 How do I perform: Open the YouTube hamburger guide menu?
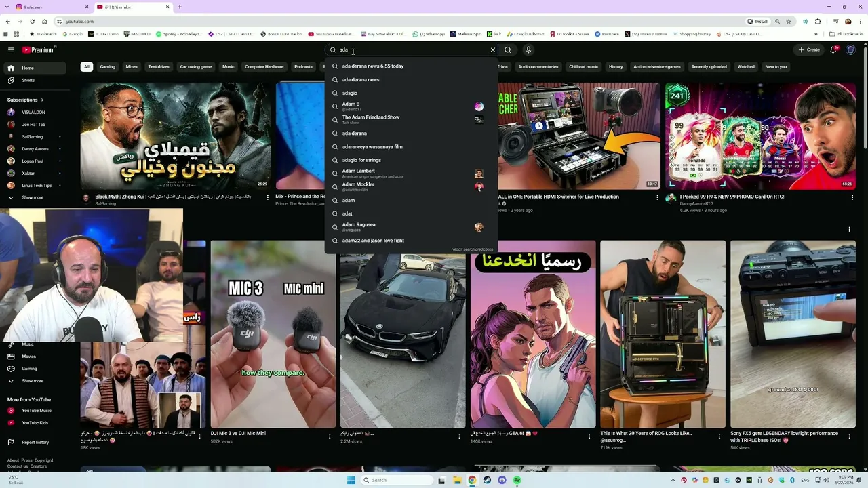click(x=11, y=49)
